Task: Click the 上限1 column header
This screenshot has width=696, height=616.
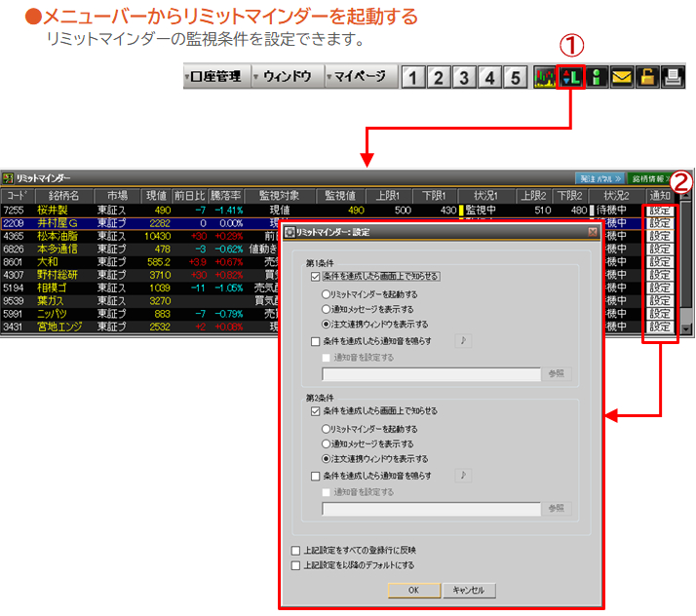Action: [388, 196]
